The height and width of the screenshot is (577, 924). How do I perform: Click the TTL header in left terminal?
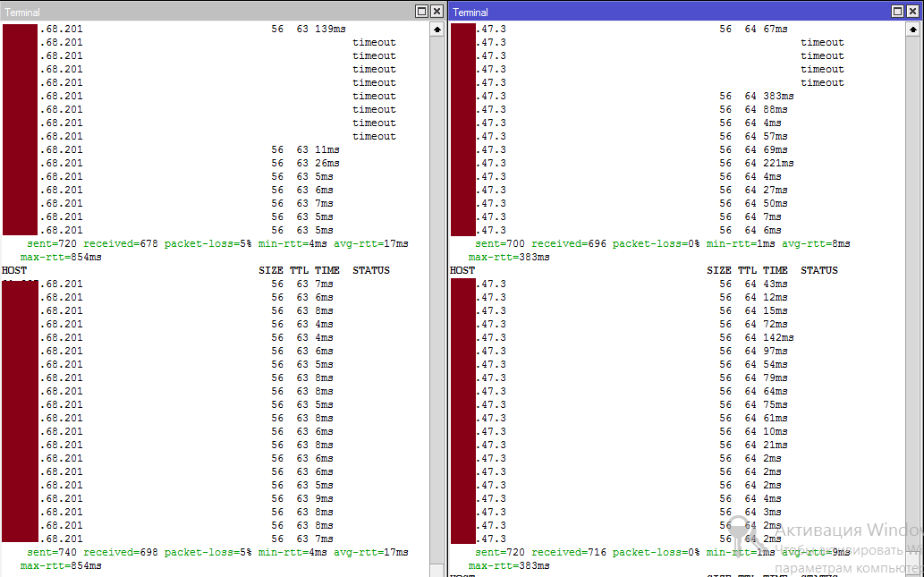coord(299,270)
